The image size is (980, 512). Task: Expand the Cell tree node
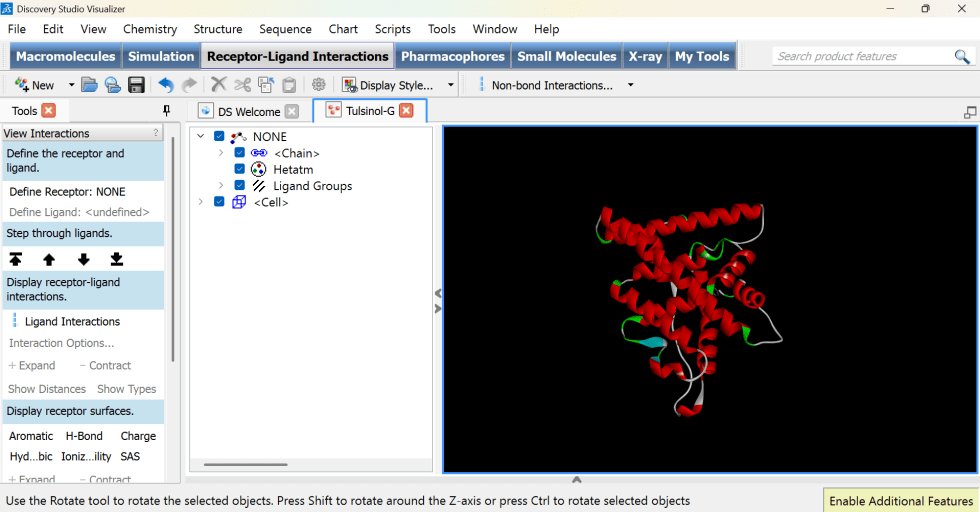click(x=201, y=201)
